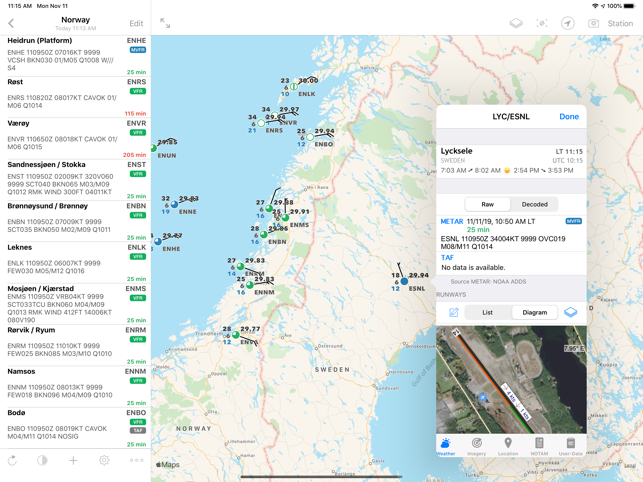
Task: Select Rørvik / Ryum ENRM row
Action: click(x=76, y=346)
